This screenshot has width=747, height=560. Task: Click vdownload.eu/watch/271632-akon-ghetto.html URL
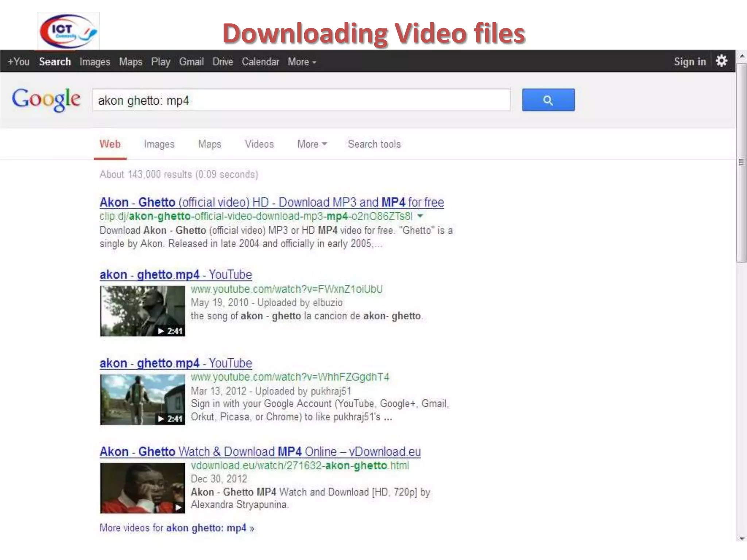point(300,466)
